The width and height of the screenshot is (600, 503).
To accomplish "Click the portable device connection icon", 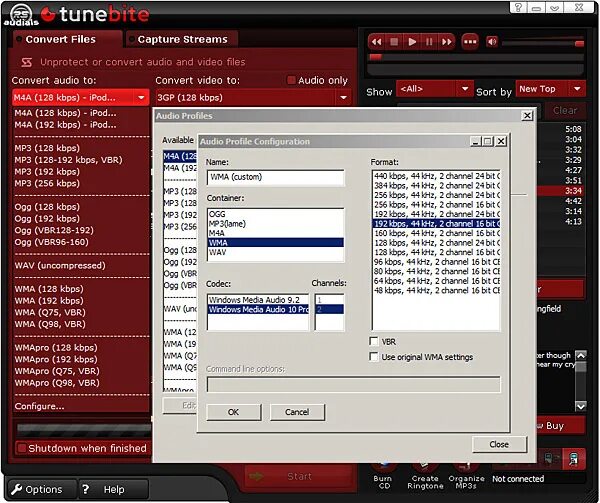I will click(x=574, y=459).
